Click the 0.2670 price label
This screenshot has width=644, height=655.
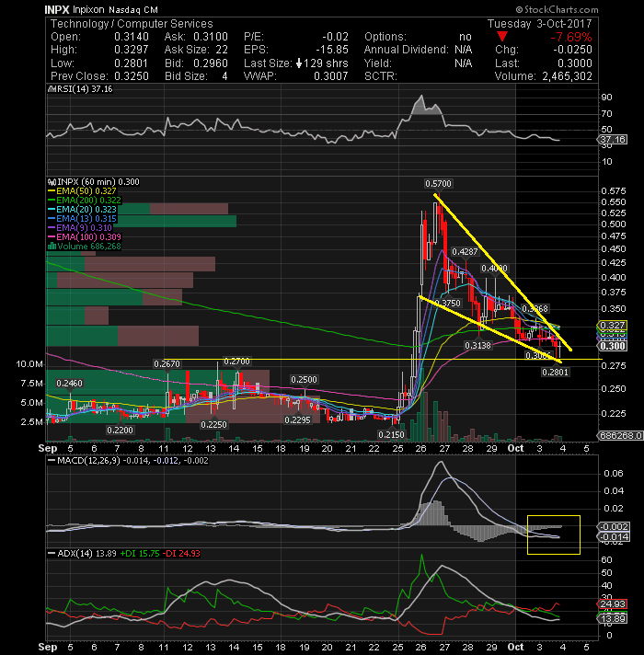point(167,364)
